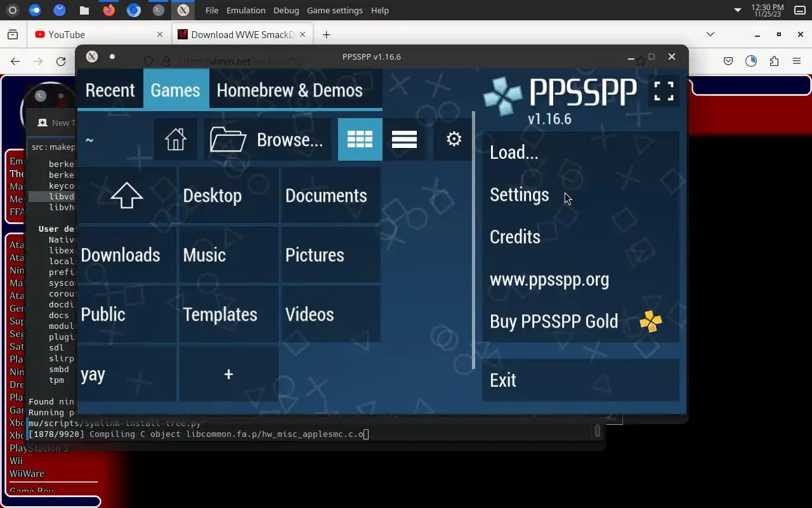The width and height of the screenshot is (812, 508).
Task: Click the plus tile to add a folder
Action: tap(228, 374)
